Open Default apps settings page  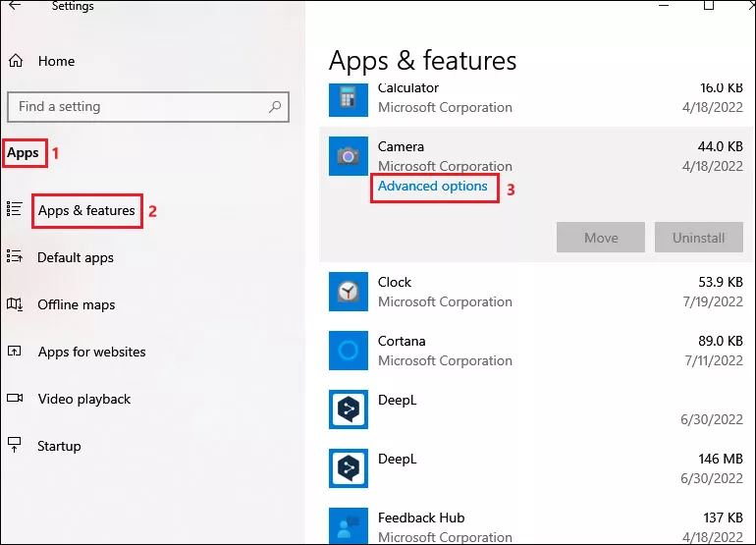[x=76, y=257]
